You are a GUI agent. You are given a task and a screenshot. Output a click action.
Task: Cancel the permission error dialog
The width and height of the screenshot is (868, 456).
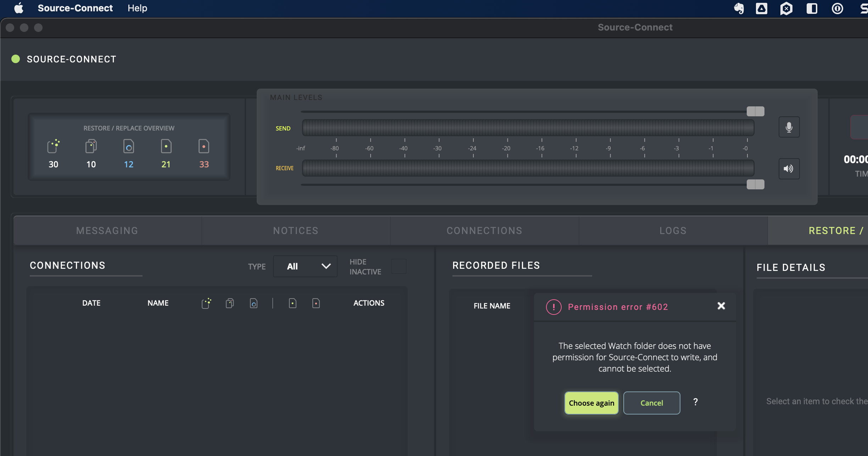(x=651, y=403)
